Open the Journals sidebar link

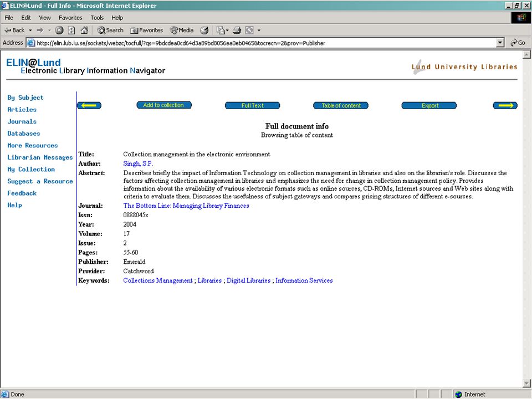[22, 121]
